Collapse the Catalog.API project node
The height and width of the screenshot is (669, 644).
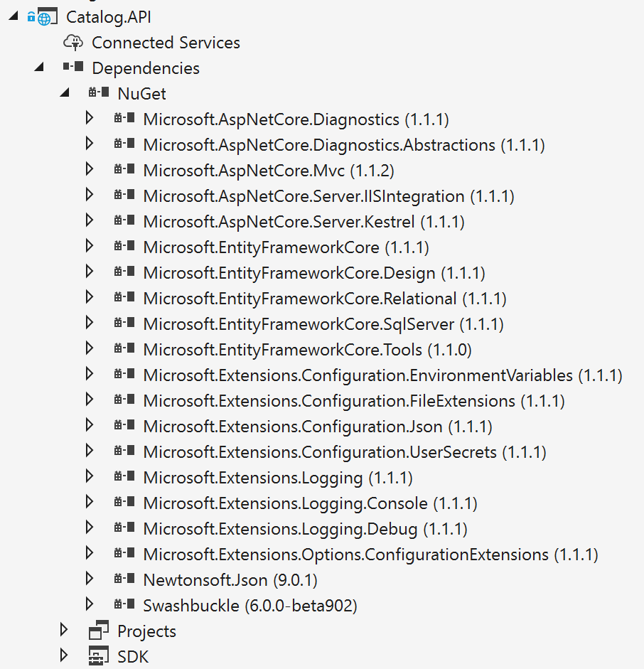(x=14, y=17)
